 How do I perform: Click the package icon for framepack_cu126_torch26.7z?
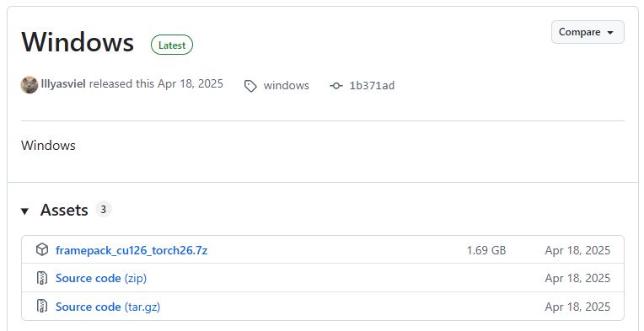(42, 249)
